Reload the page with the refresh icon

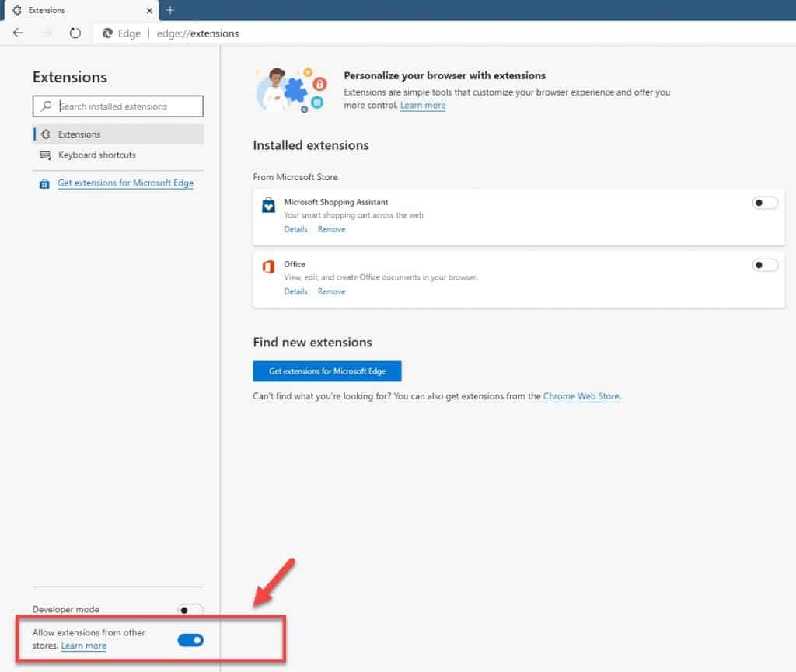pos(74,33)
